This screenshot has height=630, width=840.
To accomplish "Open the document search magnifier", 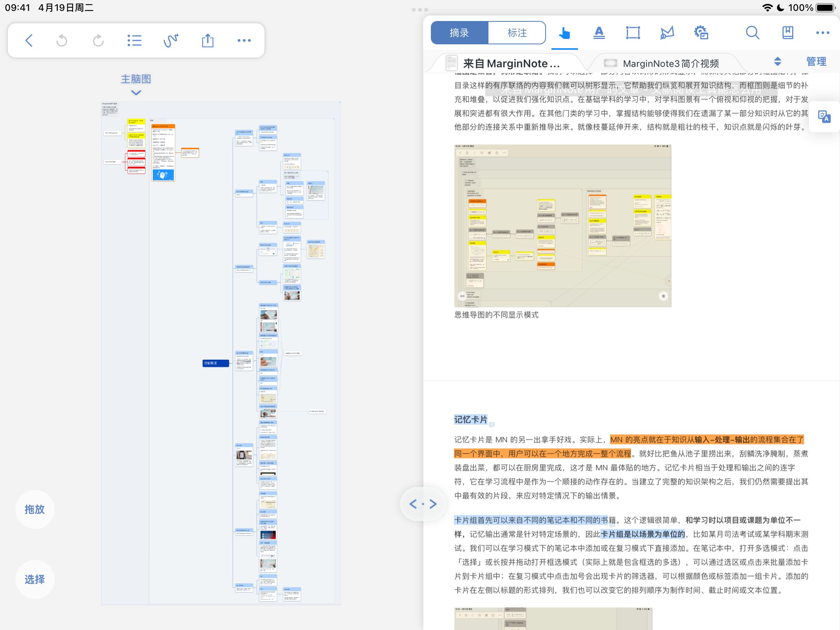I will 752,33.
